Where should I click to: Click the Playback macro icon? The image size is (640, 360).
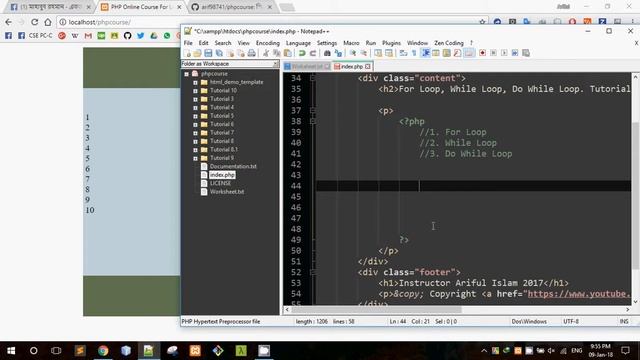pos(504,53)
